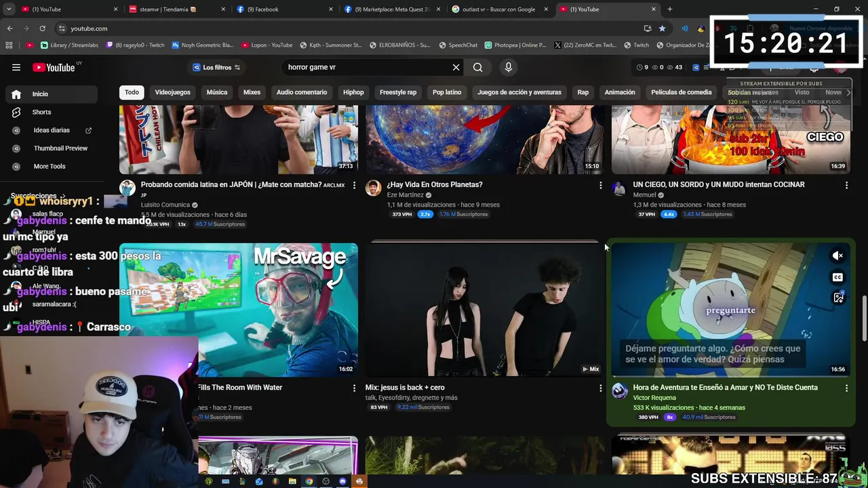Open the SpeechChat bookmark
This screenshot has width=868, height=488.
pos(458,45)
